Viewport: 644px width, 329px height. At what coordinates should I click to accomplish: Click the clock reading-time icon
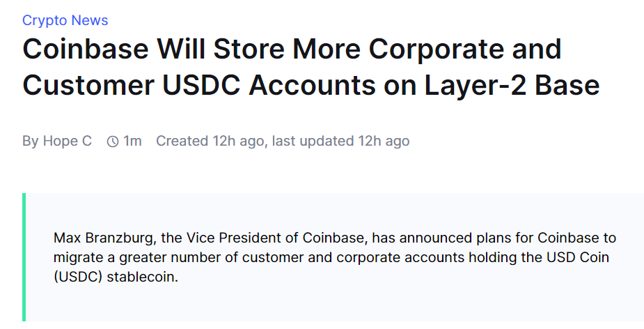pos(113,141)
